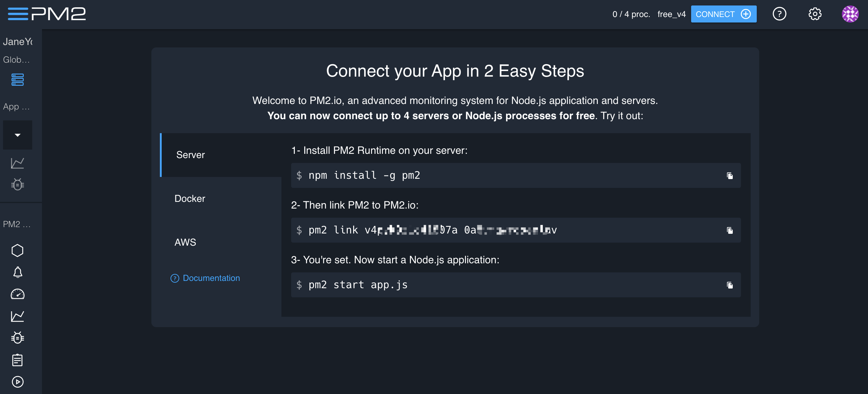Click the pm2 start app.js code field
This screenshot has height=394, width=868.
pos(515,285)
